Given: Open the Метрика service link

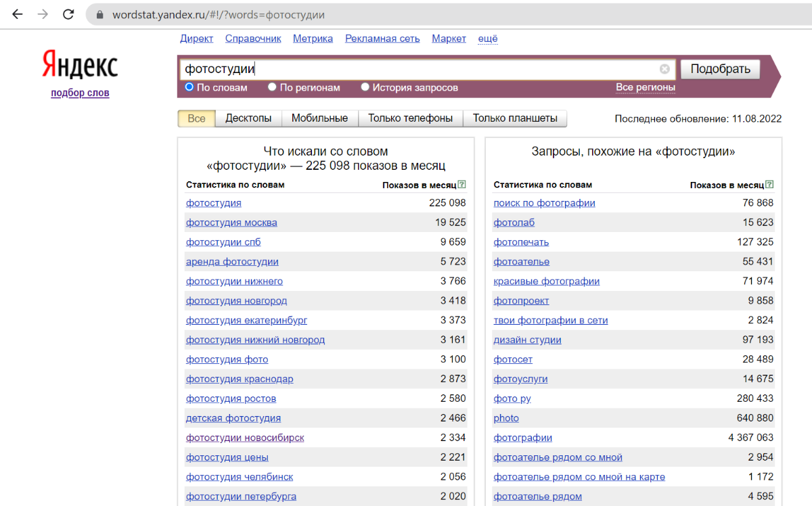Looking at the screenshot, I should coord(313,39).
